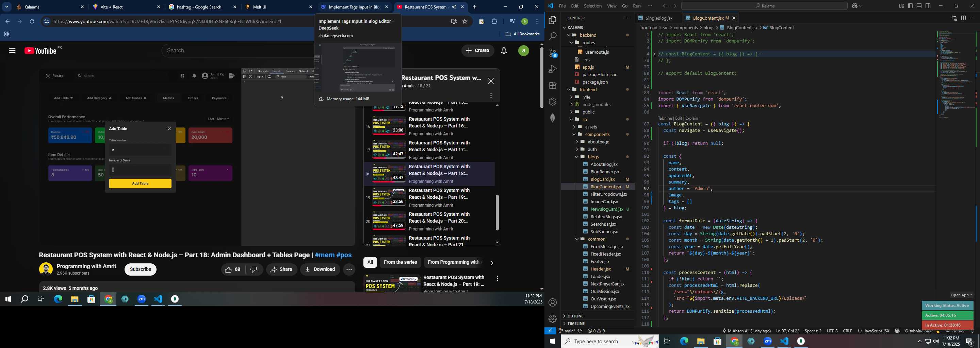This screenshot has width=980, height=348.
Task: Open the Run menu in VS Code
Action: 636,6
